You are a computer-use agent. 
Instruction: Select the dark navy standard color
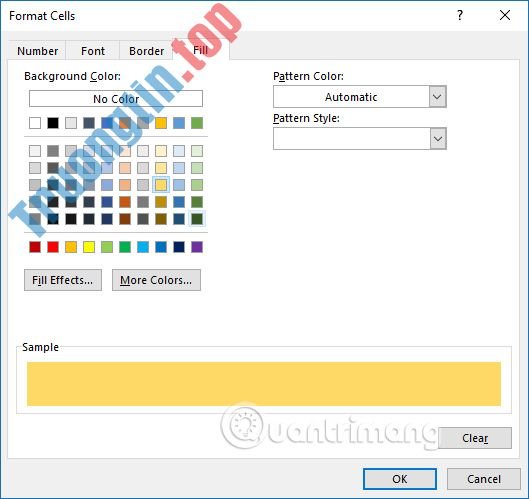(179, 247)
